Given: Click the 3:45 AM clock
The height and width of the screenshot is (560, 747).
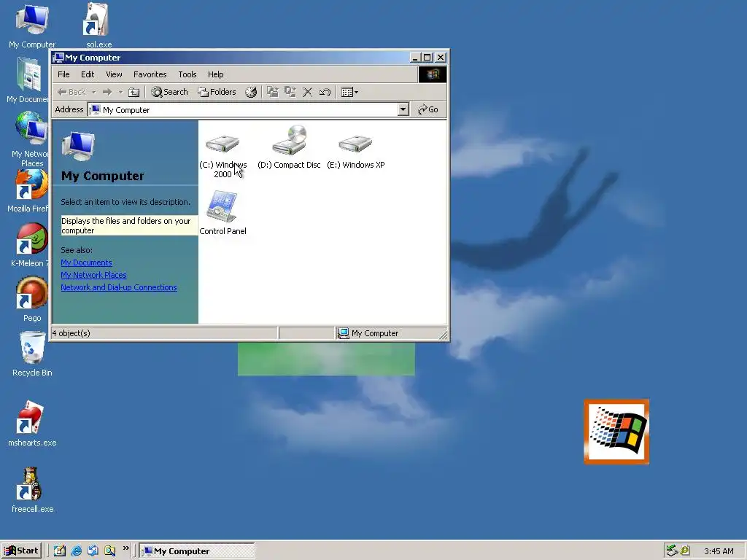Looking at the screenshot, I should pyautogui.click(x=719, y=551).
